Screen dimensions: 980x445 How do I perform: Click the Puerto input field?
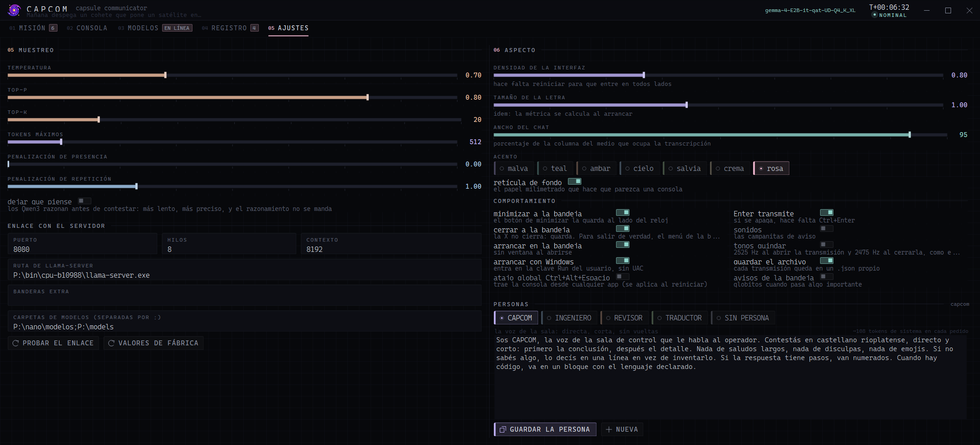82,244
